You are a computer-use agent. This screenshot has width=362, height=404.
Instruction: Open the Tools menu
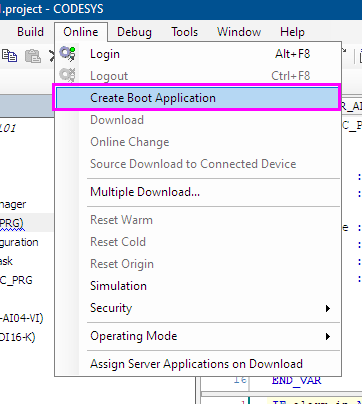point(185,32)
